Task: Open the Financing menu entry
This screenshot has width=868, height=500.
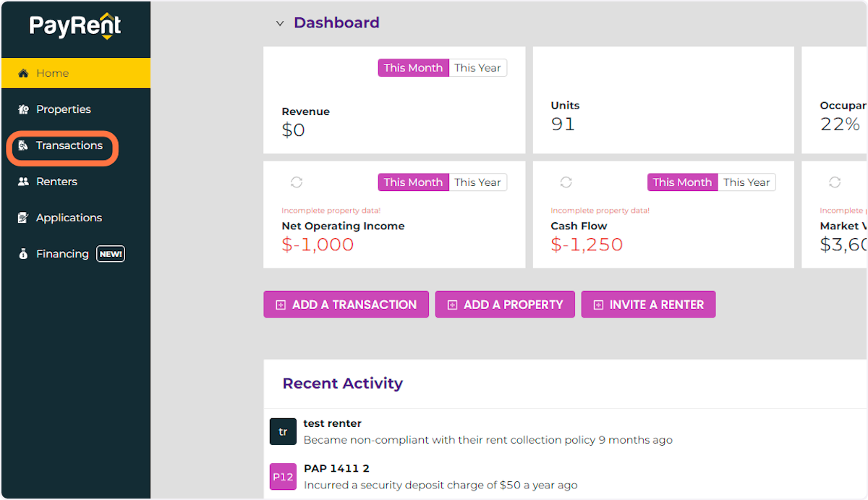Action: click(62, 254)
